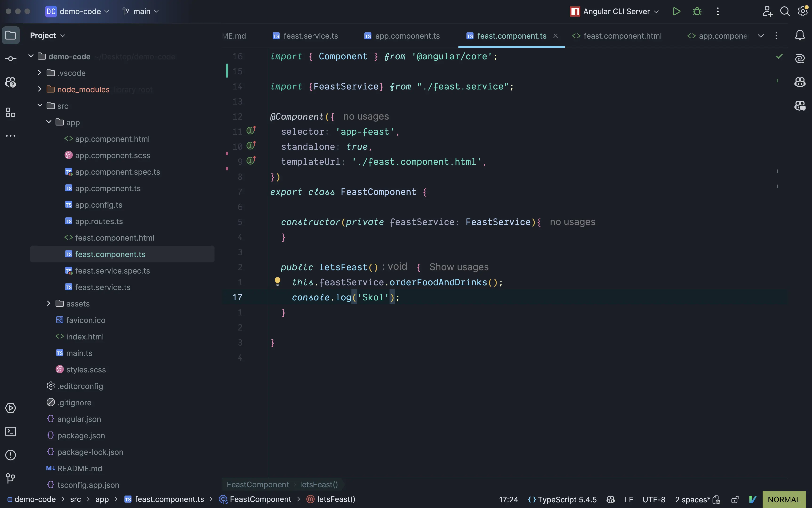Click the Copilot status icon in status bar
The image size is (812, 508).
click(x=611, y=500)
